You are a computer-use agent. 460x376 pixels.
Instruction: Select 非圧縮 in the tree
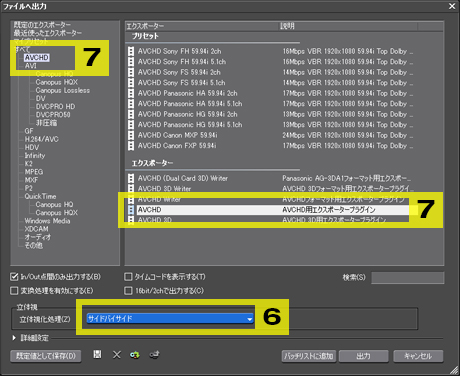coord(46,123)
